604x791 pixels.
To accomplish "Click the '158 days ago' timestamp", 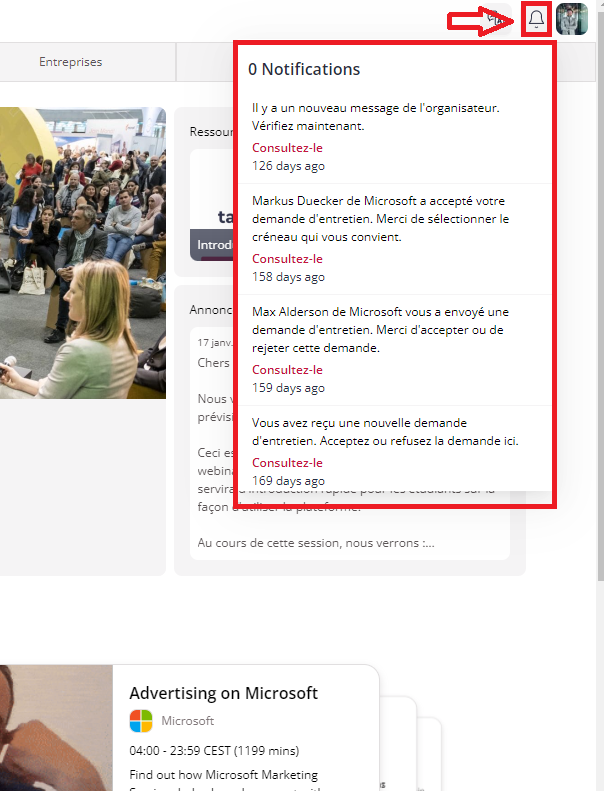I will tap(288, 277).
